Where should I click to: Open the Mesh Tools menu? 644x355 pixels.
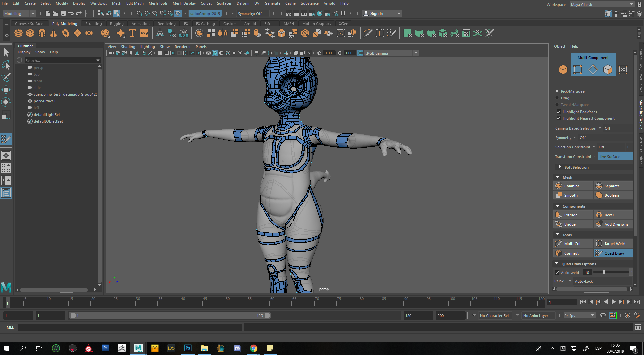pyautogui.click(x=158, y=3)
